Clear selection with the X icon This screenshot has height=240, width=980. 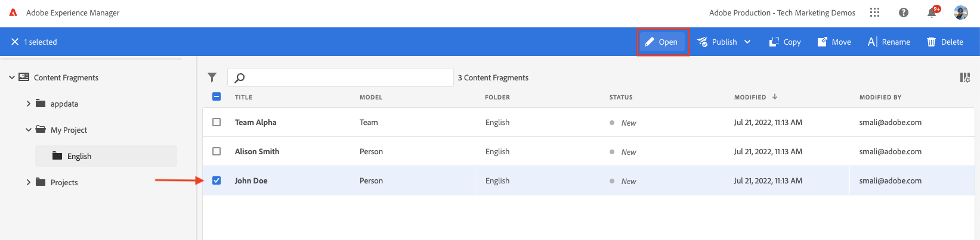pos(15,42)
